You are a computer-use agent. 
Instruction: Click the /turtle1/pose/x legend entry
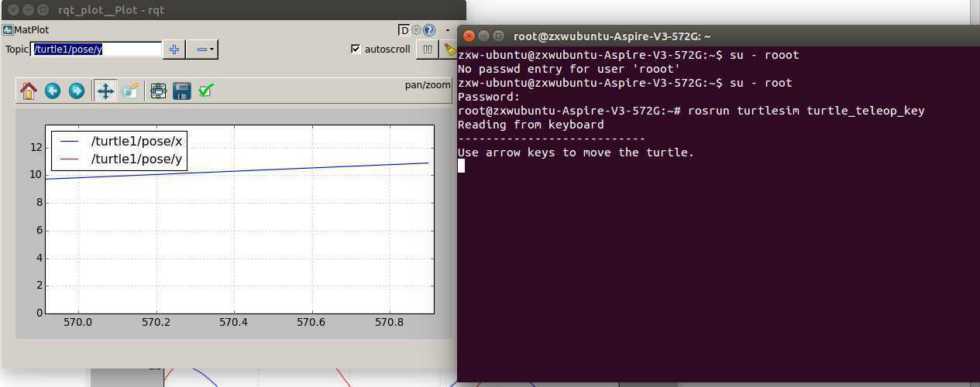pyautogui.click(x=119, y=141)
